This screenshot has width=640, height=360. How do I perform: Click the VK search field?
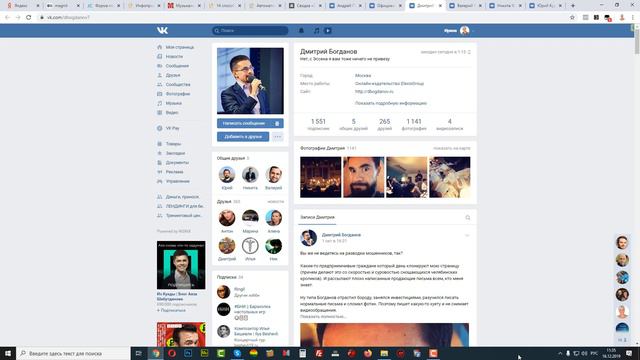coord(250,31)
